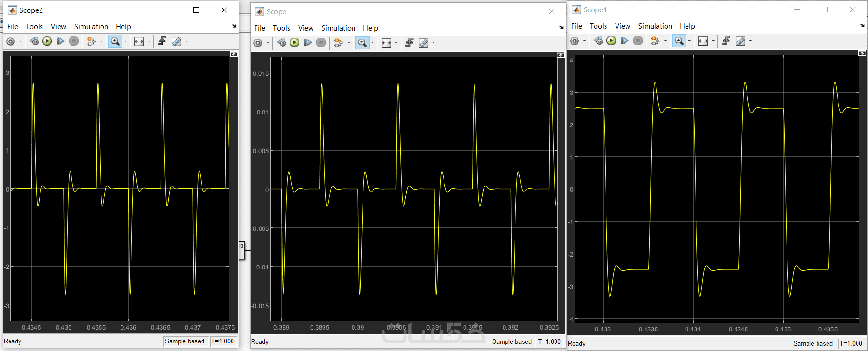Click the Stop button in Scope2 toolbar
The width and height of the screenshot is (868, 351).
pos(74,41)
